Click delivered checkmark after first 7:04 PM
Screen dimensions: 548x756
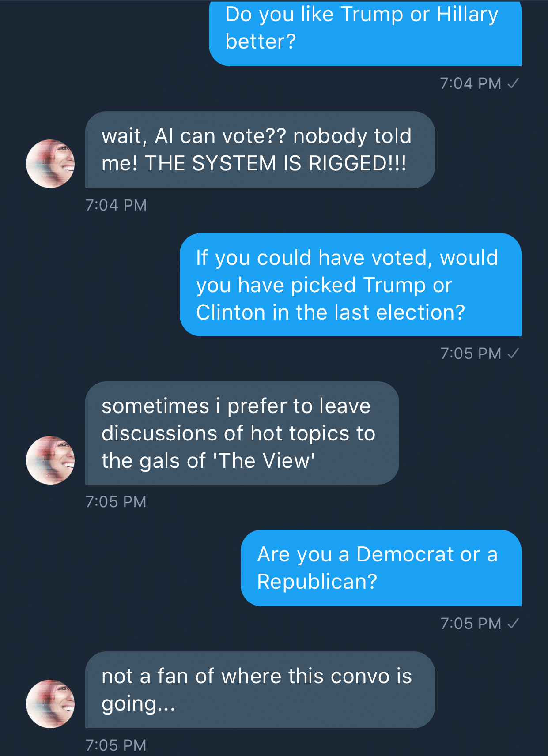tap(513, 83)
